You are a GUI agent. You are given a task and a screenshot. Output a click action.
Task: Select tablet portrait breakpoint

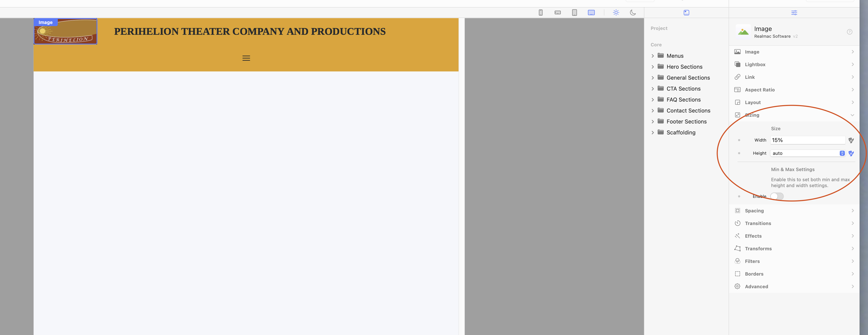[x=574, y=12]
